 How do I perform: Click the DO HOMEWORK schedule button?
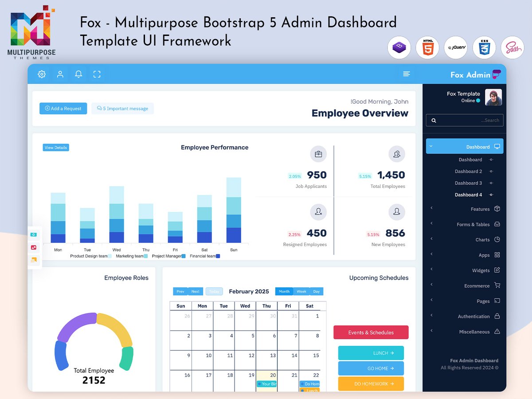(x=371, y=384)
